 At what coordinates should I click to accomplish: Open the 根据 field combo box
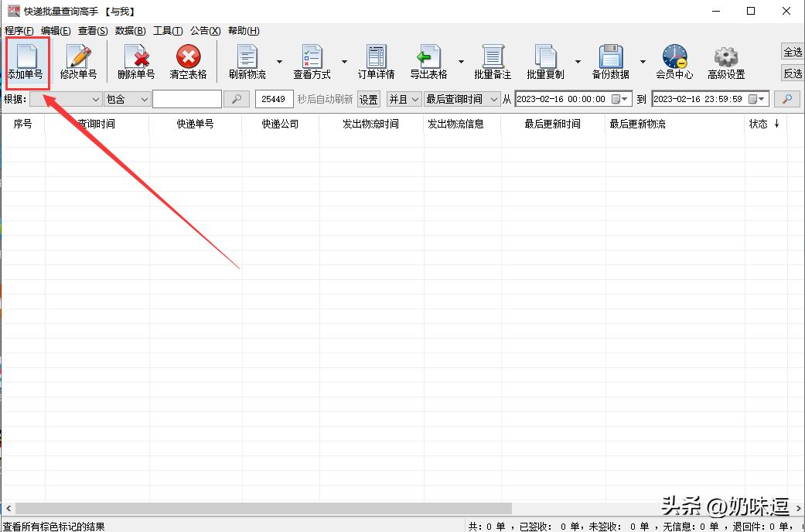point(66,99)
